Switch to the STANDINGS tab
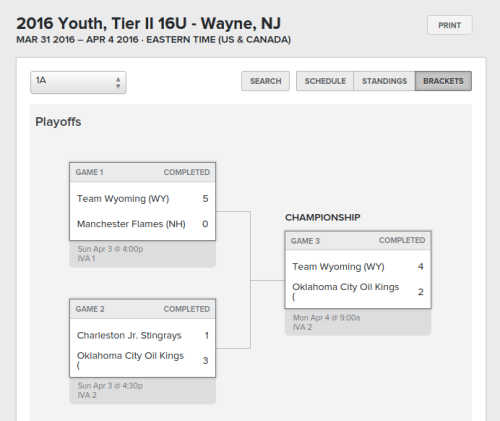Image resolution: width=500 pixels, height=421 pixels. pos(384,81)
